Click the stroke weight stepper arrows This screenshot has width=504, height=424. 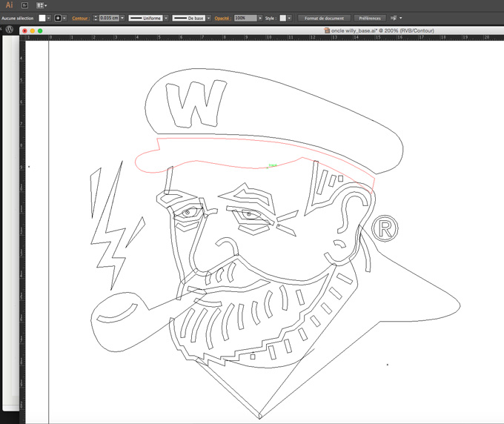[x=96, y=18]
